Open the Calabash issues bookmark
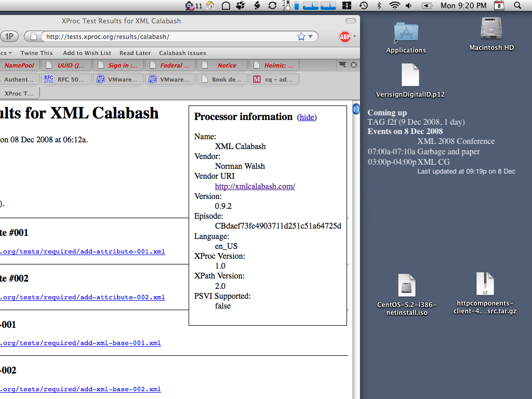The width and height of the screenshot is (532, 399). click(x=182, y=53)
